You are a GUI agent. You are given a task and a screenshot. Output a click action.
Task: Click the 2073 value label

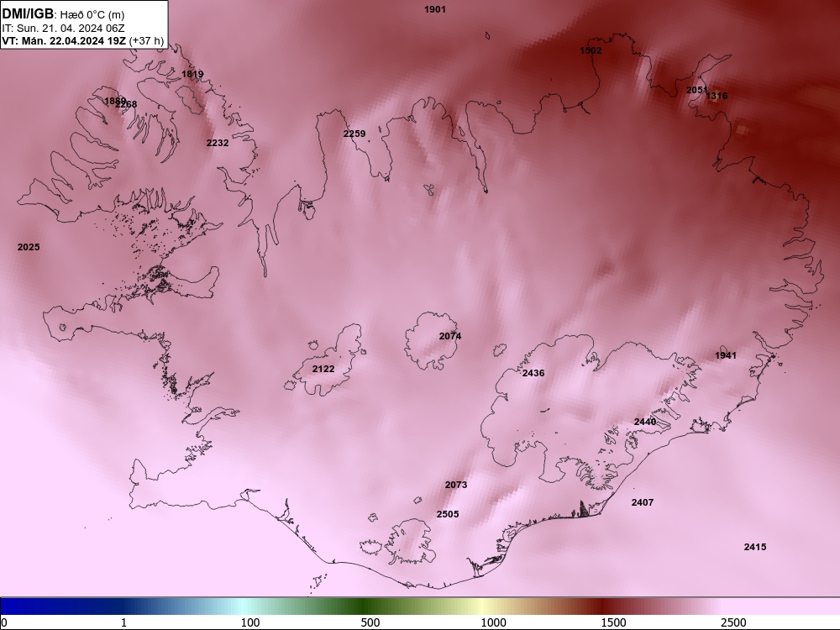coord(456,485)
